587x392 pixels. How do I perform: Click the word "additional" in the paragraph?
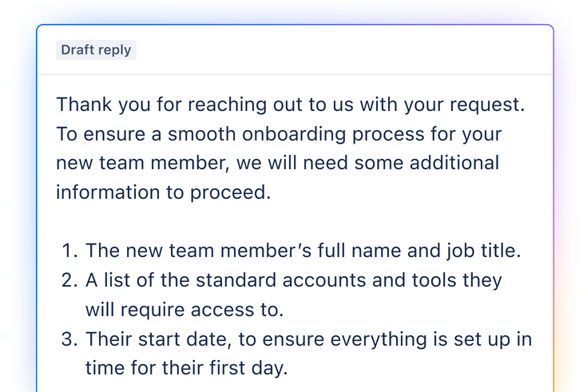[454, 163]
